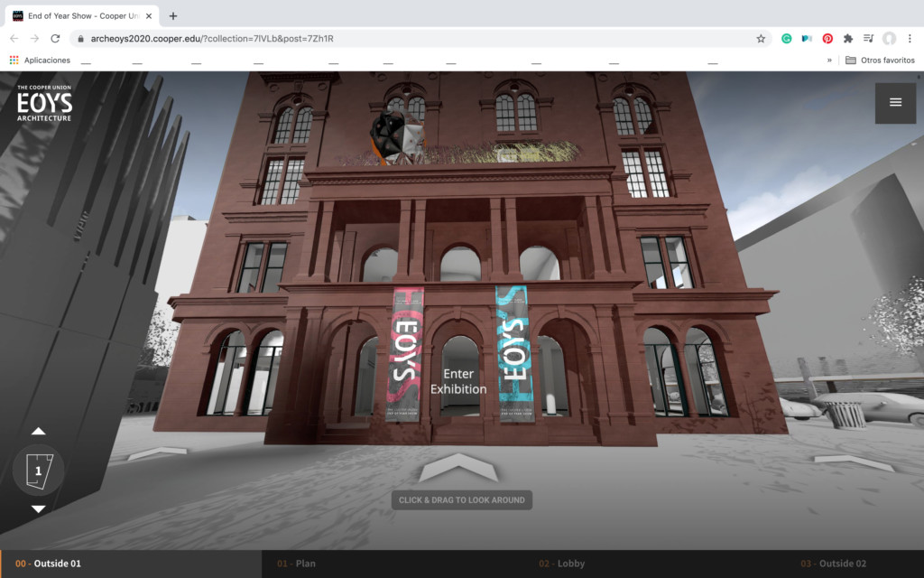
Task: Click the padlock site info icon
Action: 80,38
